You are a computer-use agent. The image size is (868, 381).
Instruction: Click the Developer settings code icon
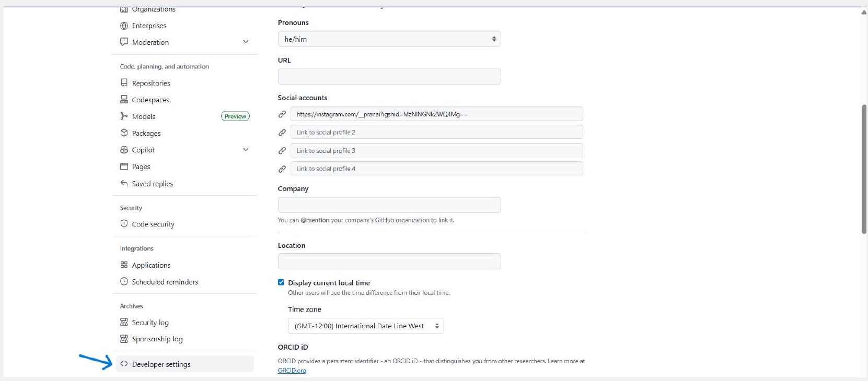point(124,364)
